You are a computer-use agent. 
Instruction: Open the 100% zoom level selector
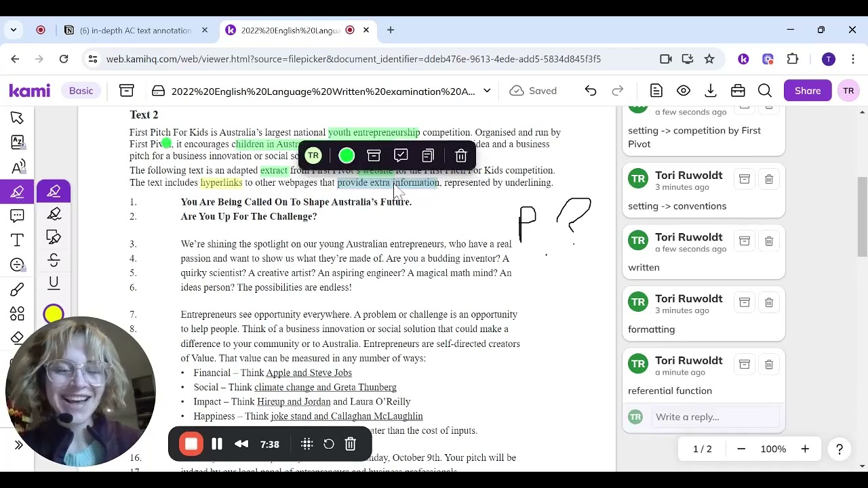click(x=773, y=449)
